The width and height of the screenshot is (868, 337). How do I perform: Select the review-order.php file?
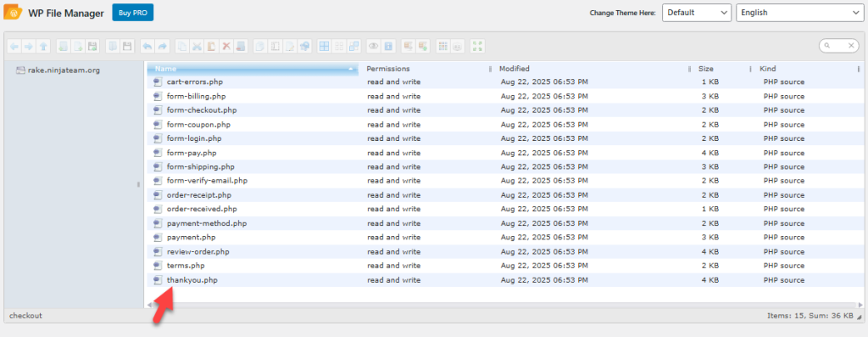pos(504,251)
